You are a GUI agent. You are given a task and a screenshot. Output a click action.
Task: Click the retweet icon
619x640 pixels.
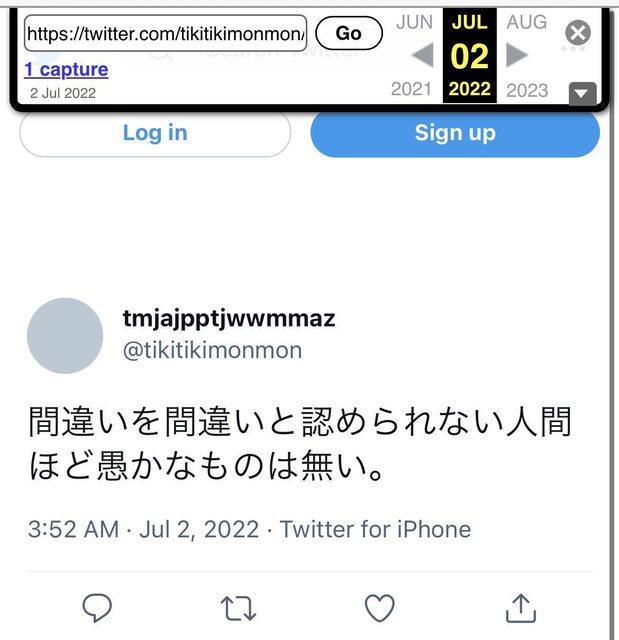pyautogui.click(x=238, y=608)
